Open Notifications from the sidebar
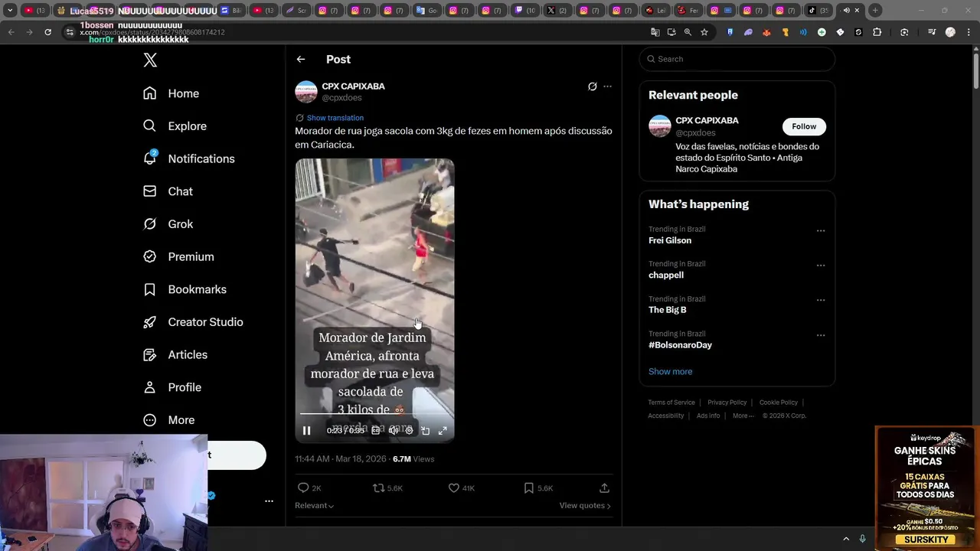 click(x=188, y=158)
